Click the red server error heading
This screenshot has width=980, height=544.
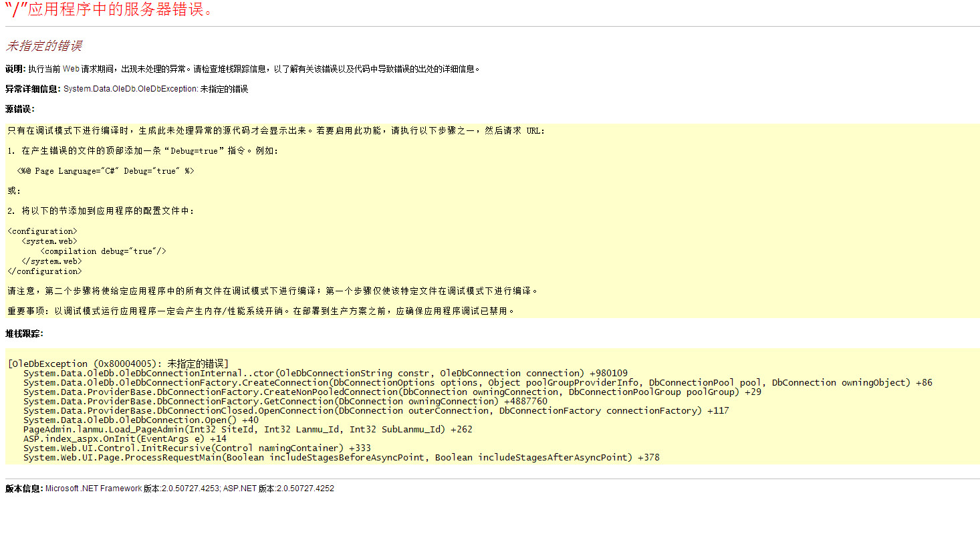110,10
